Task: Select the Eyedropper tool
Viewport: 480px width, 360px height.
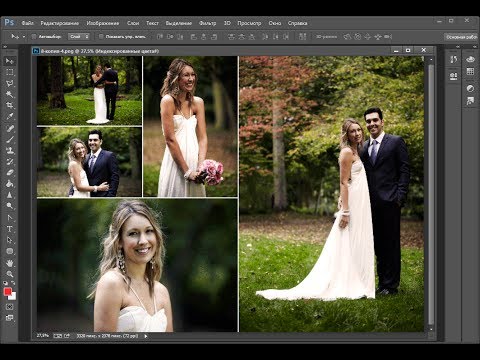Action: [10, 117]
